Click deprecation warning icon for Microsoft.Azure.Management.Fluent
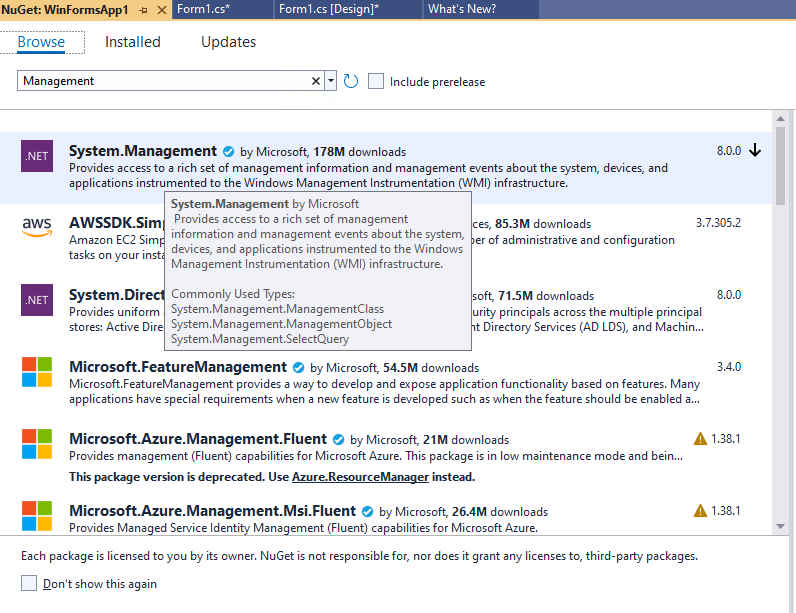The height and width of the screenshot is (613, 796). point(700,438)
